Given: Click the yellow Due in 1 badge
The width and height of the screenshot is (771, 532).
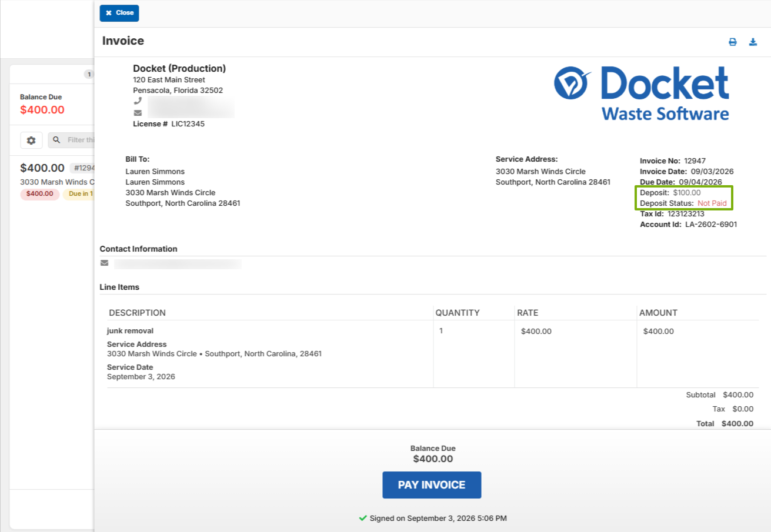Looking at the screenshot, I should [79, 194].
